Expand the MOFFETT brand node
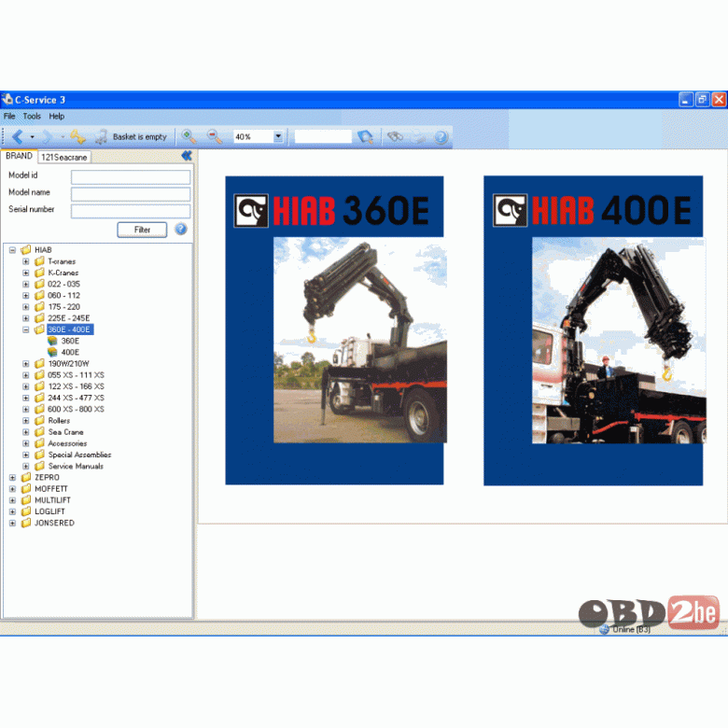 pos(12,489)
